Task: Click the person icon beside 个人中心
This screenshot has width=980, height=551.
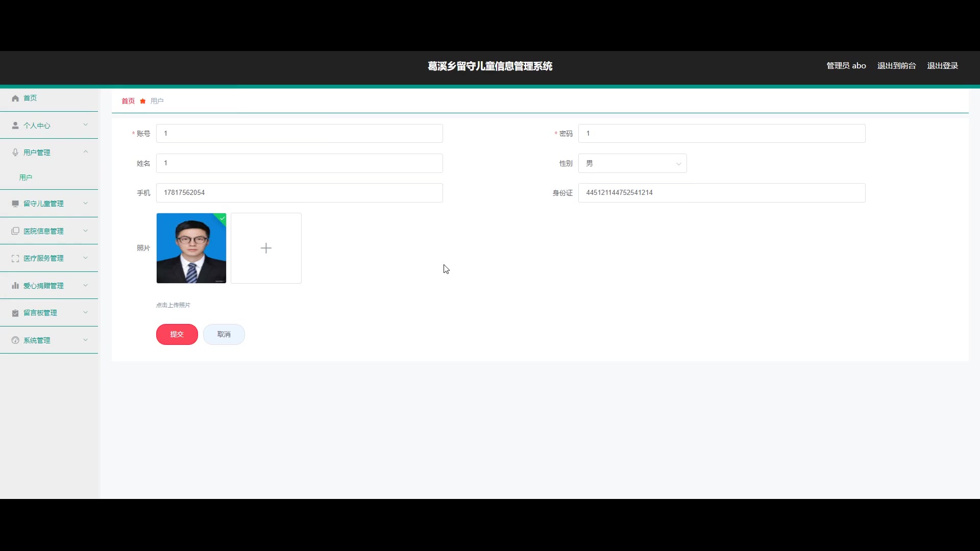Action: (x=15, y=126)
